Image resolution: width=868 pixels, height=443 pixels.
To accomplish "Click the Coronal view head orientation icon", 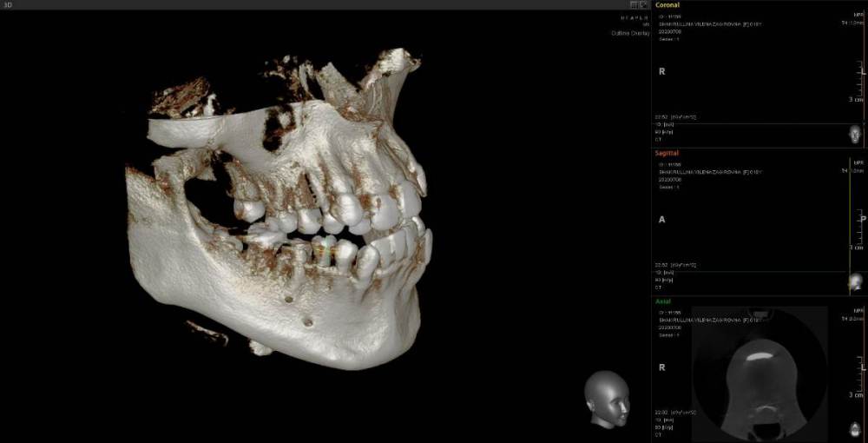I will pyautogui.click(x=855, y=134).
